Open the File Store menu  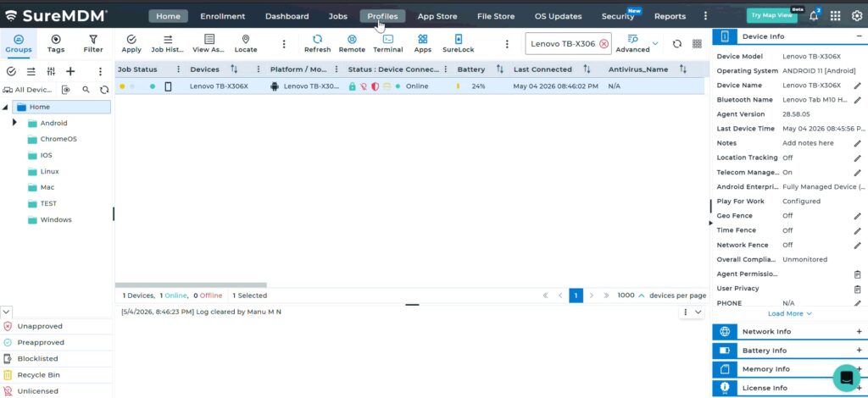[496, 16]
